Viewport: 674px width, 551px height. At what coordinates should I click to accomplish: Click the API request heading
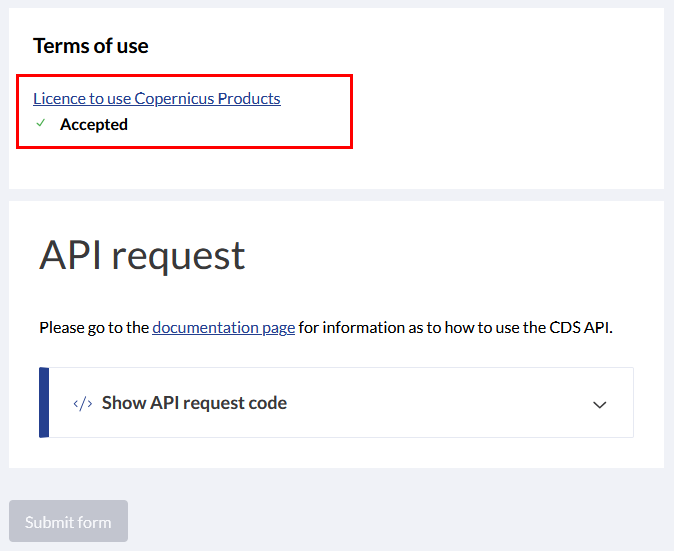coord(142,256)
